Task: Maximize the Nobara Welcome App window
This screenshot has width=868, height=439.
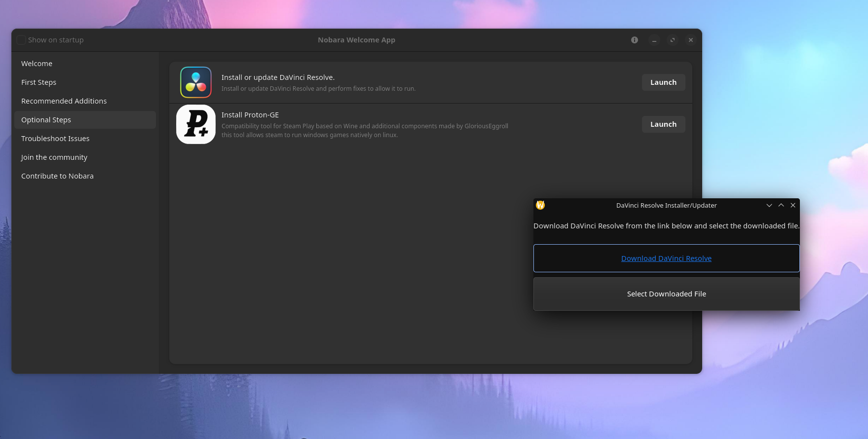Action: pyautogui.click(x=673, y=40)
